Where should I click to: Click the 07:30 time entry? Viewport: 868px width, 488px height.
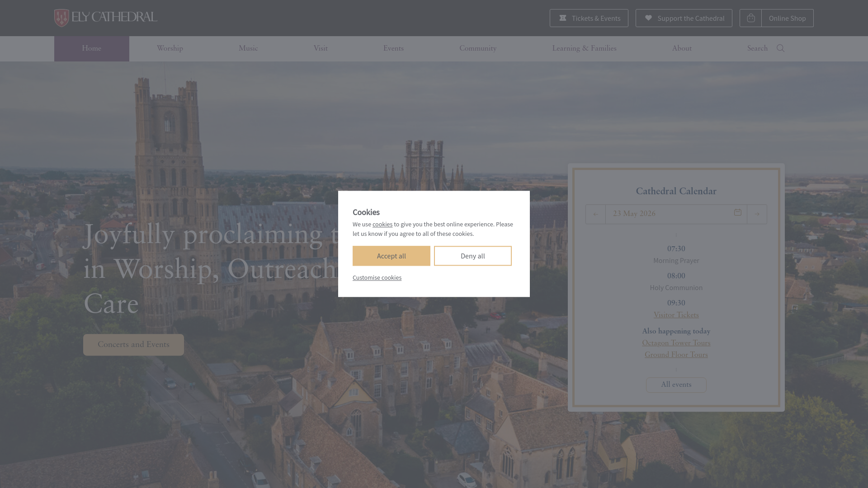676,249
